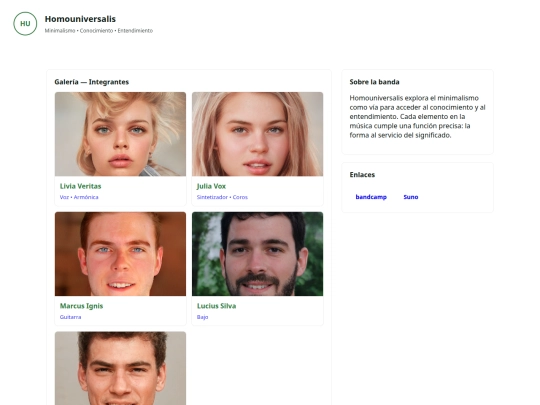Click the name Lucius Silva
The height and width of the screenshot is (405, 540).
(216, 306)
